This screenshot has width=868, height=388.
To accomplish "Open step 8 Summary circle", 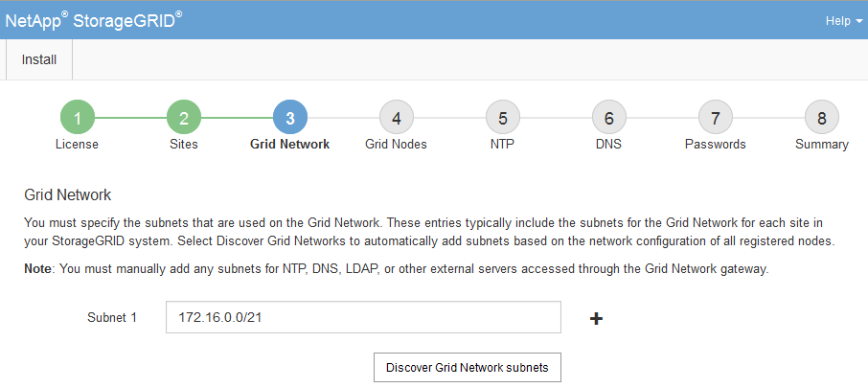I will 821,118.
